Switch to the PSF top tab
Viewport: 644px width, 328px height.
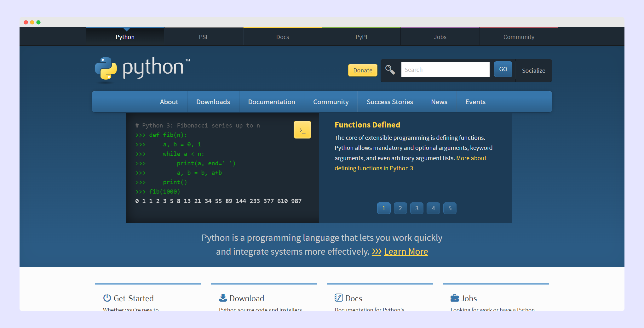204,37
